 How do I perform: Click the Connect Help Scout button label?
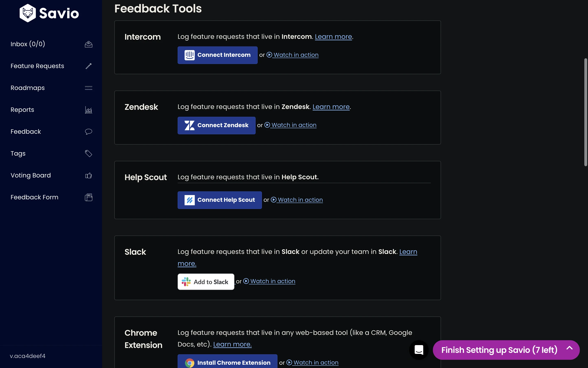click(x=226, y=200)
